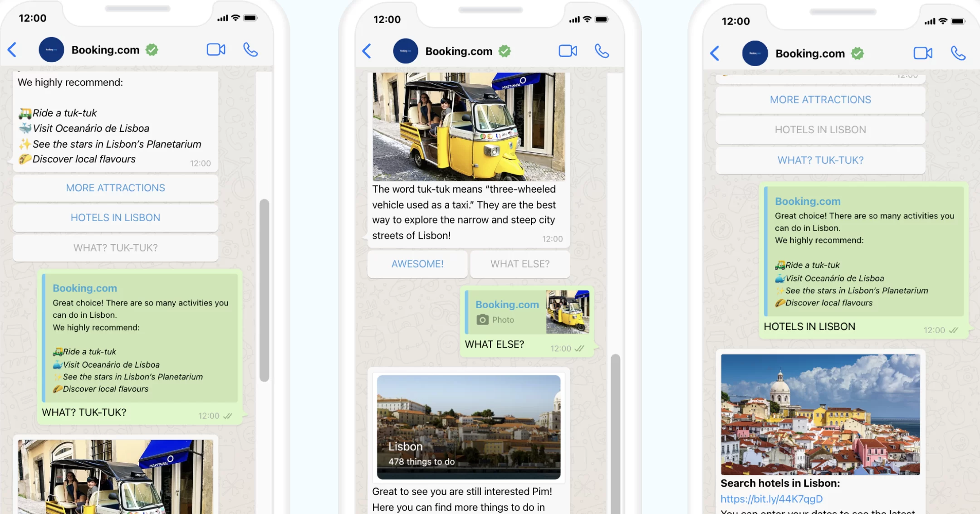Tap the quoted Booking.com message in right phone

pyautogui.click(x=864, y=251)
